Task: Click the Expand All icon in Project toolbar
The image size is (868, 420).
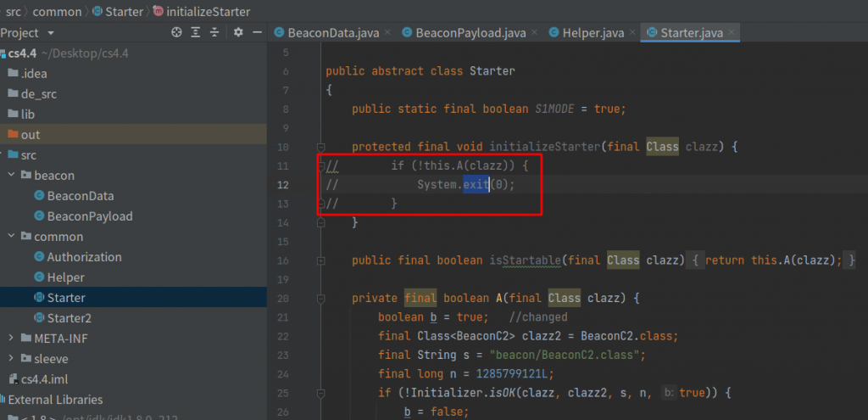Action: coord(196,33)
